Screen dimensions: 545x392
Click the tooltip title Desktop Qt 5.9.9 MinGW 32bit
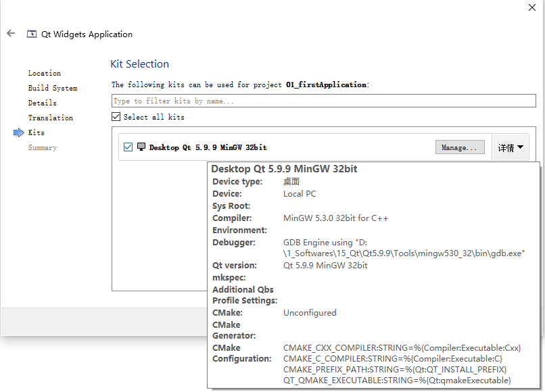coord(284,168)
